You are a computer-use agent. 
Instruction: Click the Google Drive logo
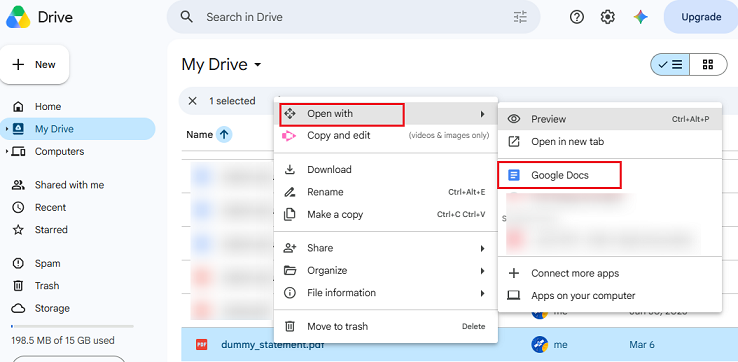[18, 17]
